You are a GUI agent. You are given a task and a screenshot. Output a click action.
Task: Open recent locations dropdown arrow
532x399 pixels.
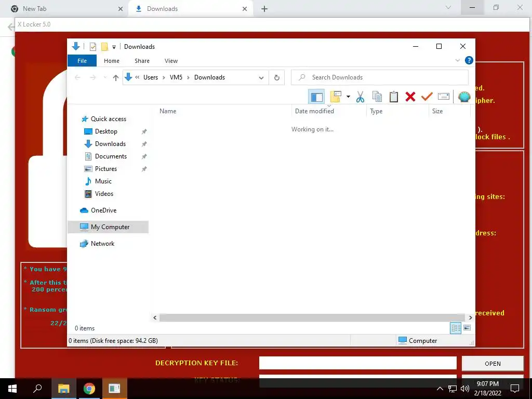coord(105,78)
